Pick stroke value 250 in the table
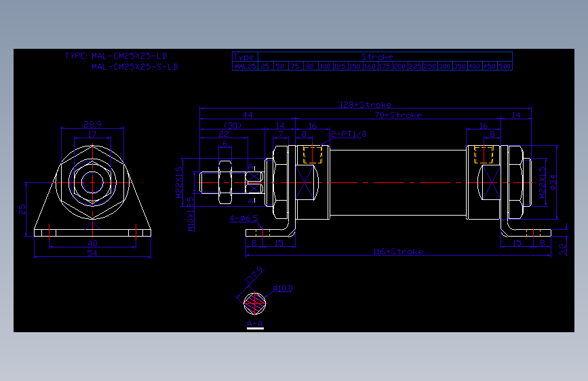588x381 pixels. 430,66
